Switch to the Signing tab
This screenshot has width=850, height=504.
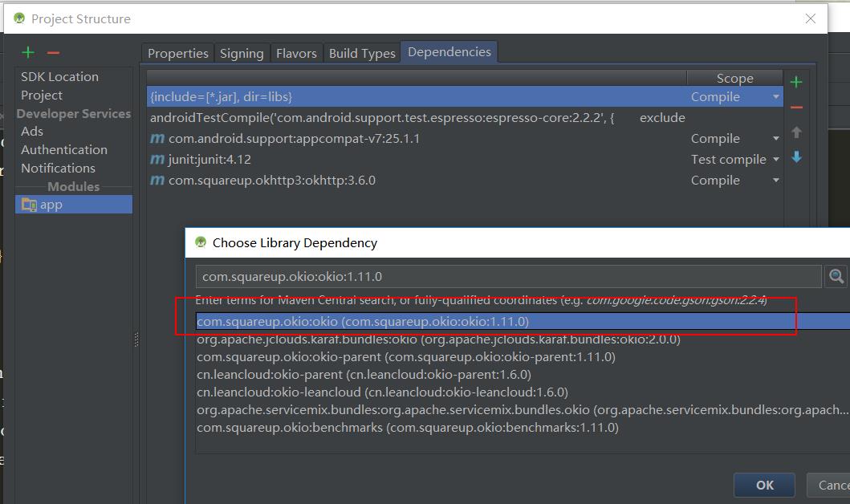(242, 53)
